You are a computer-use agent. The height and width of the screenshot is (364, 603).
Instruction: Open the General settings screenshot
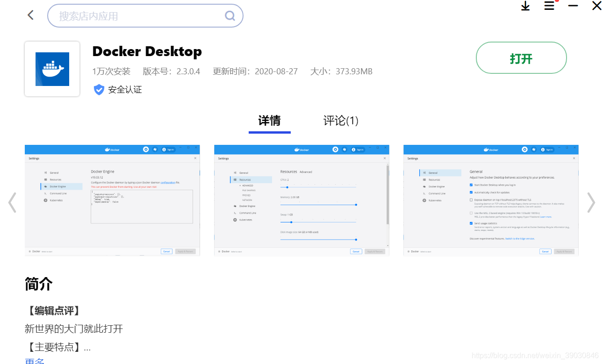[x=491, y=200]
